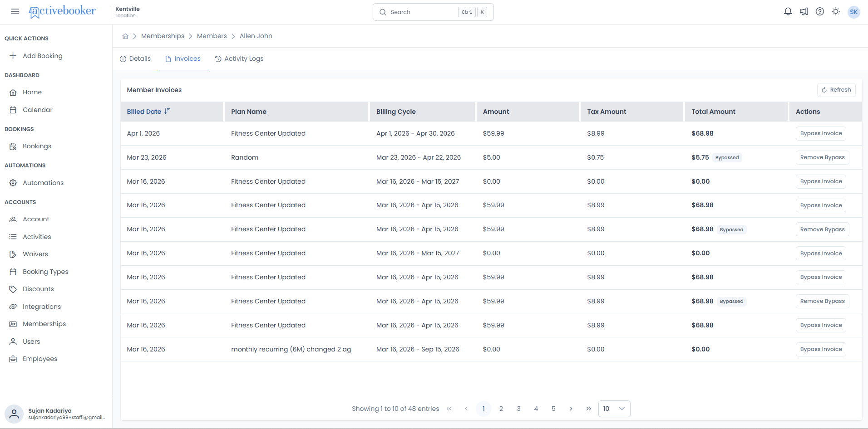Open Members breadcrumb link
868x429 pixels.
pos(212,36)
